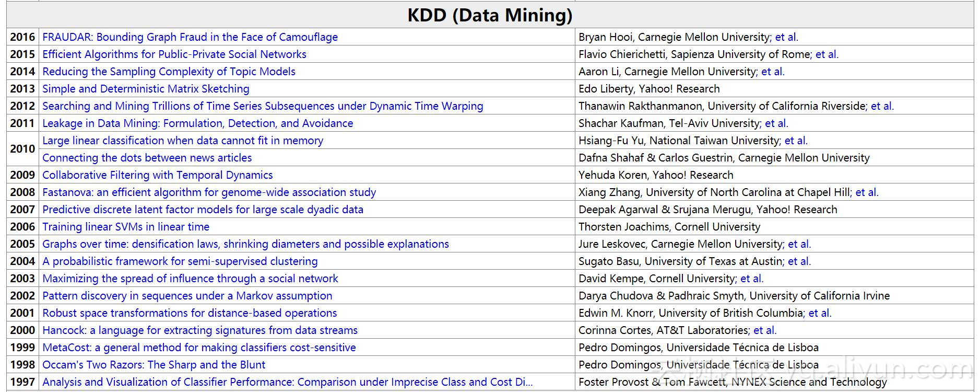Image resolution: width=980 pixels, height=392 pixels.
Task: Open probabilistic framework for semi-supervised clustering link
Action: click(180, 261)
